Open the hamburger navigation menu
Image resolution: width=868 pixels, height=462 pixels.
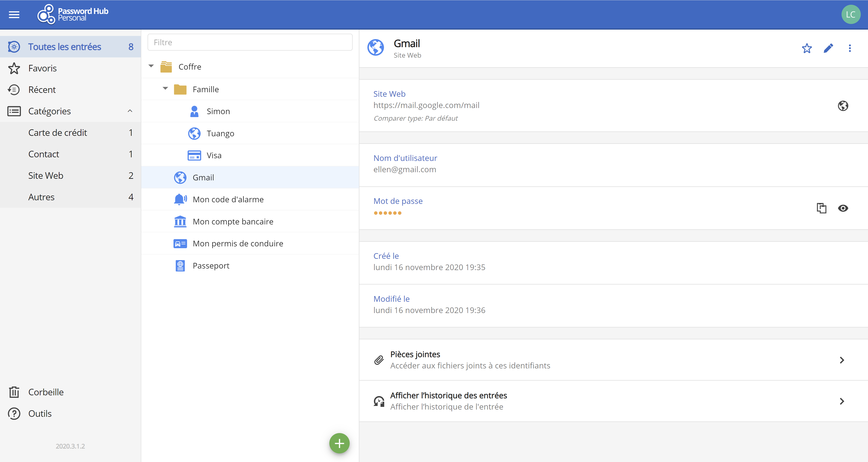coord(14,14)
